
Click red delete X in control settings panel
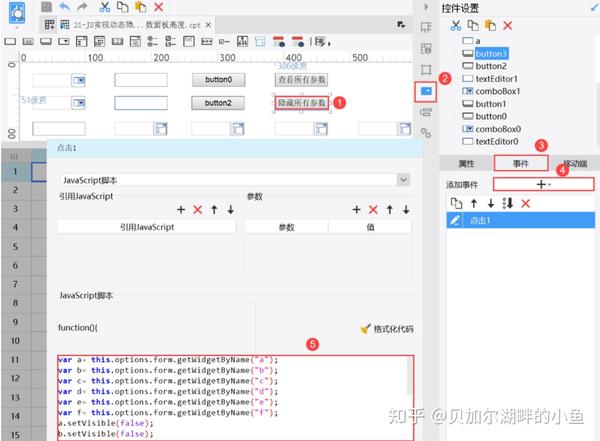tap(507, 26)
